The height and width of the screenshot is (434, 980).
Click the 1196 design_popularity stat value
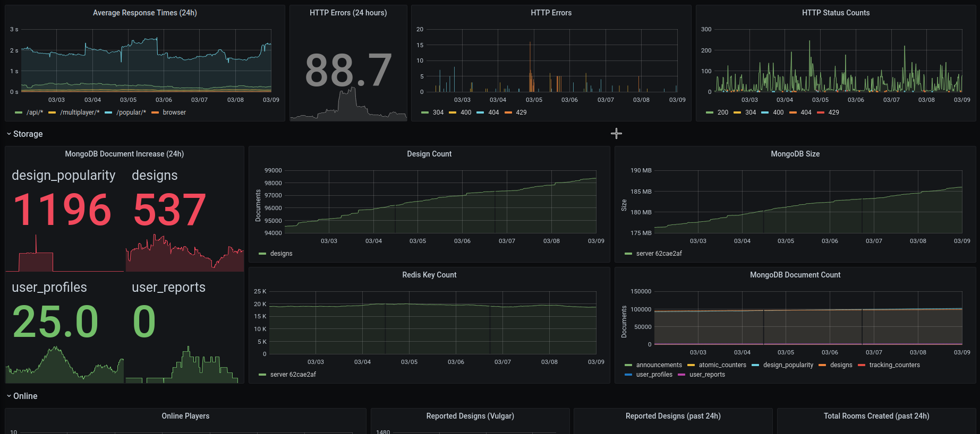[62, 210]
